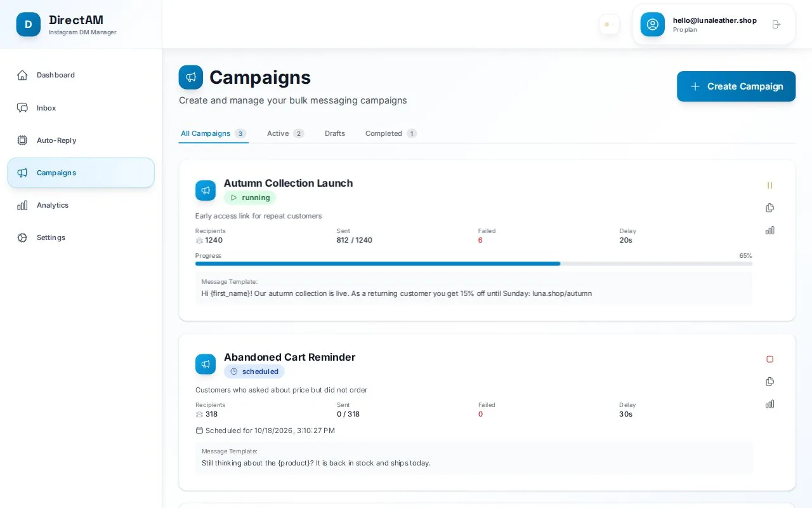Select the Analytics menu label

tap(53, 205)
